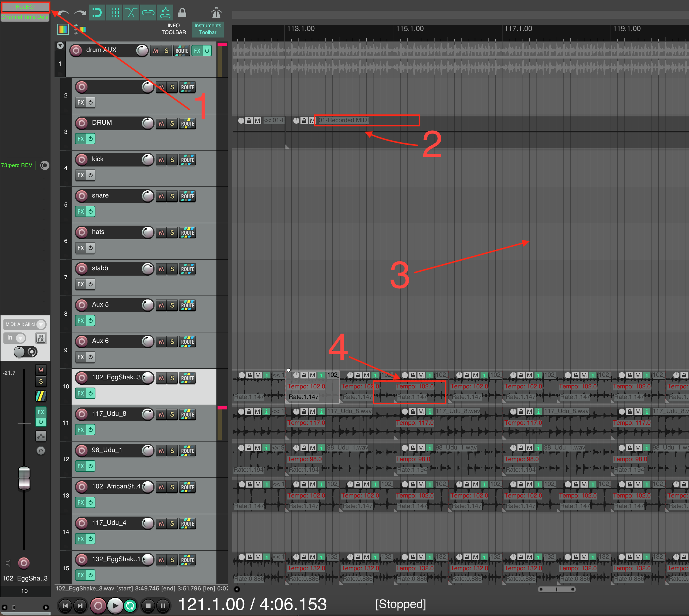The image size is (689, 616).
Task: Select ReaEQ in the FX list
Action: pos(25,7)
